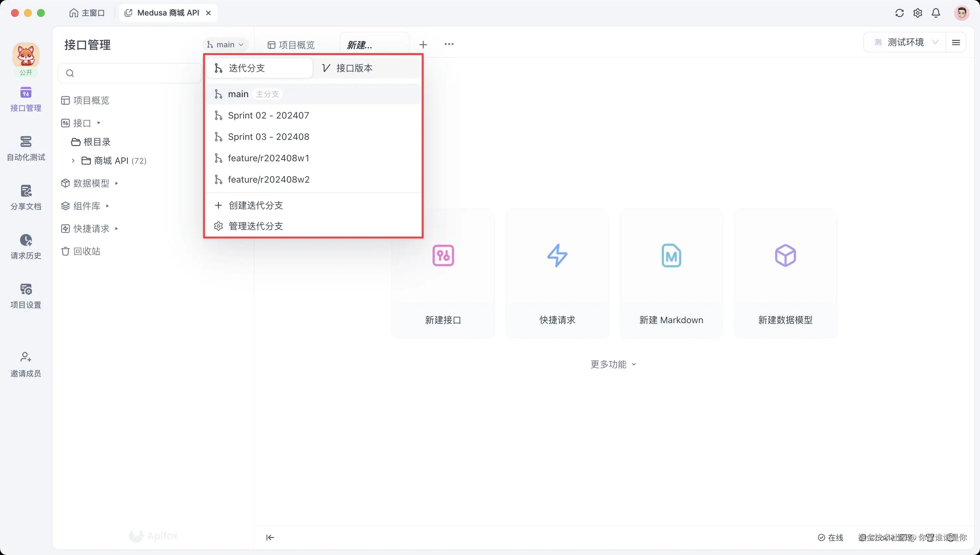
Task: Click 创建迭代分支 to create a branch
Action: pyautogui.click(x=256, y=205)
